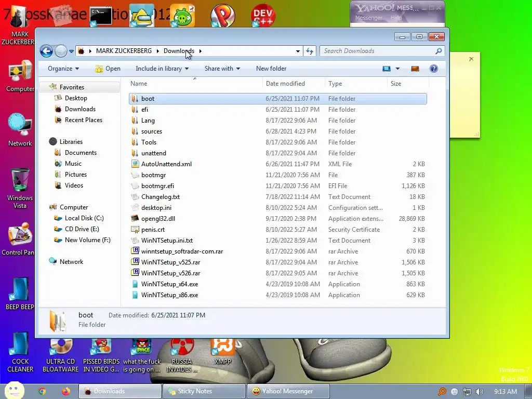Open Explorer Help question mark
This screenshot has width=532, height=399.
tap(434, 69)
